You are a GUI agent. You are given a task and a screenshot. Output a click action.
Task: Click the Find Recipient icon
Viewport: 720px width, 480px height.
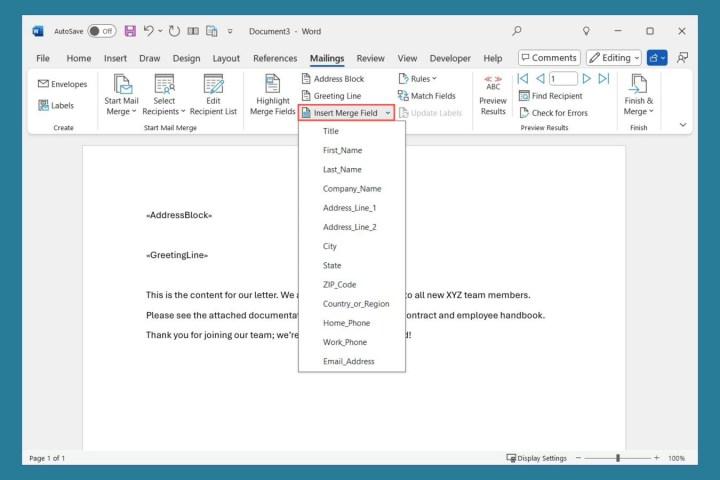[x=526, y=96]
